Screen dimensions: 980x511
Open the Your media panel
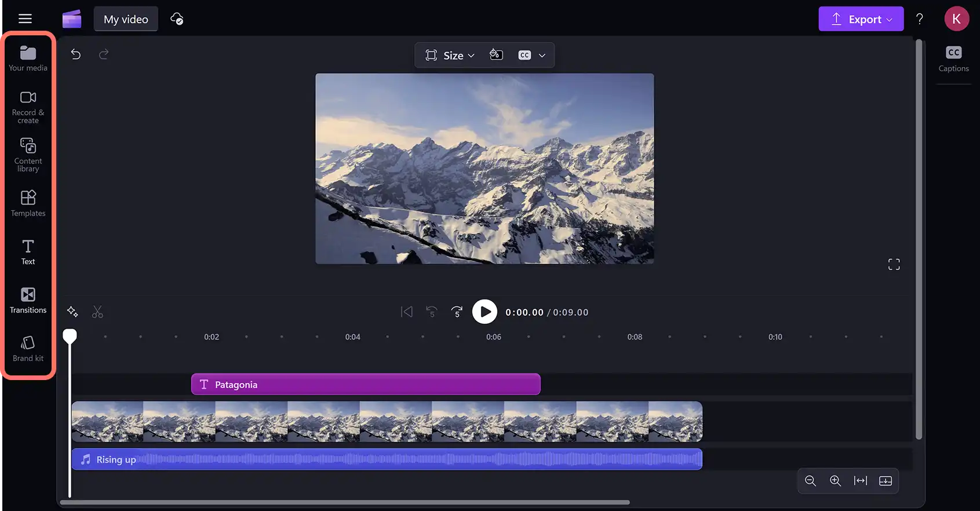coord(28,59)
